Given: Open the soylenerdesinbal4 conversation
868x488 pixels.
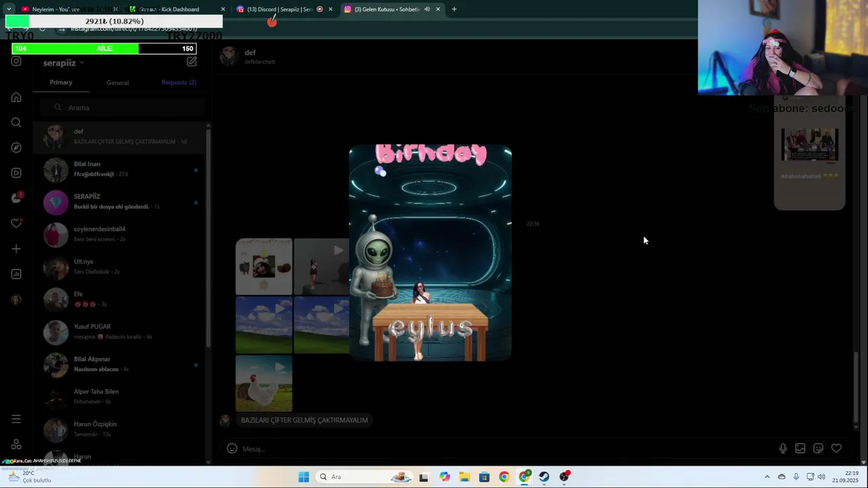Looking at the screenshot, I should pyautogui.click(x=121, y=235).
